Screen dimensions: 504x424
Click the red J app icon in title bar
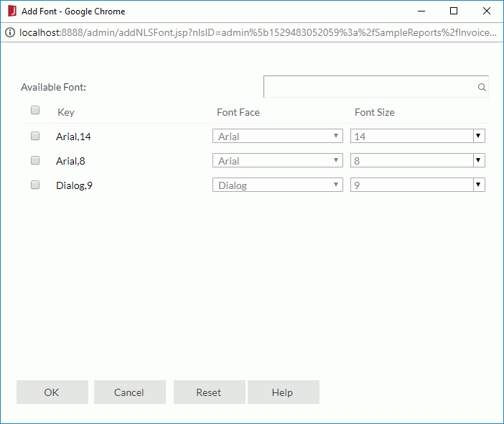pyautogui.click(x=12, y=11)
